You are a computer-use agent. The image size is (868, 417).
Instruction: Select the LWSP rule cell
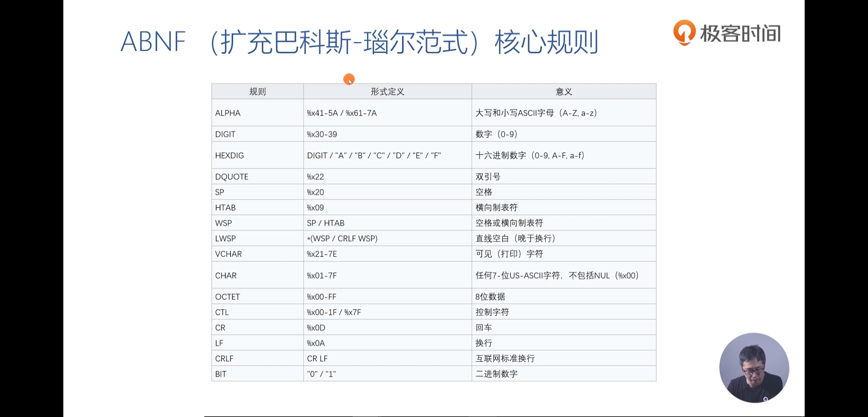[x=258, y=238]
